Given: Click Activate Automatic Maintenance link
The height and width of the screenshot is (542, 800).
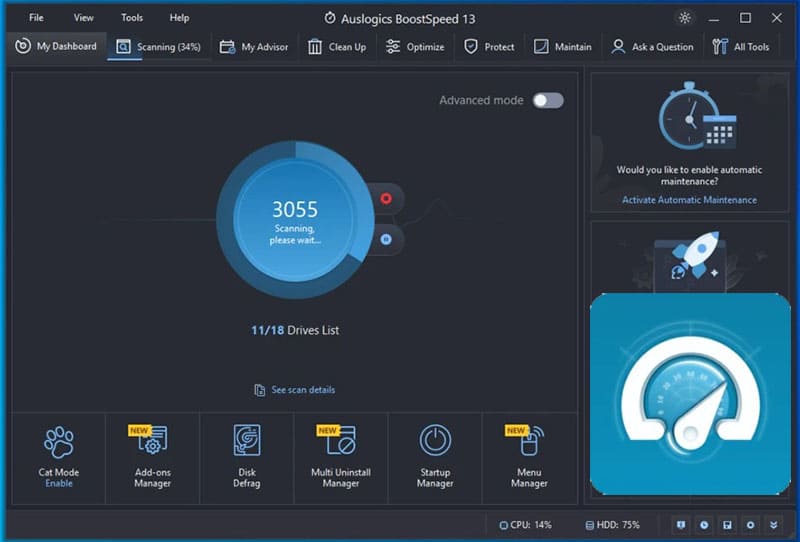Looking at the screenshot, I should 689,200.
